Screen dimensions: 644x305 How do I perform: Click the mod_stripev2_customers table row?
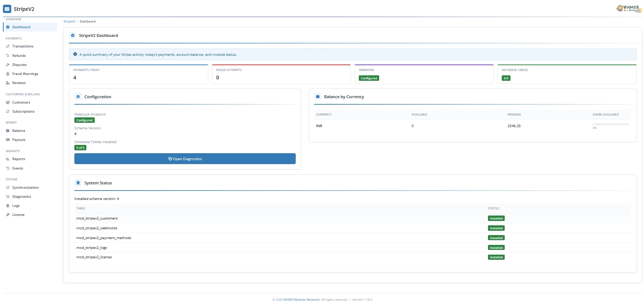(353, 218)
